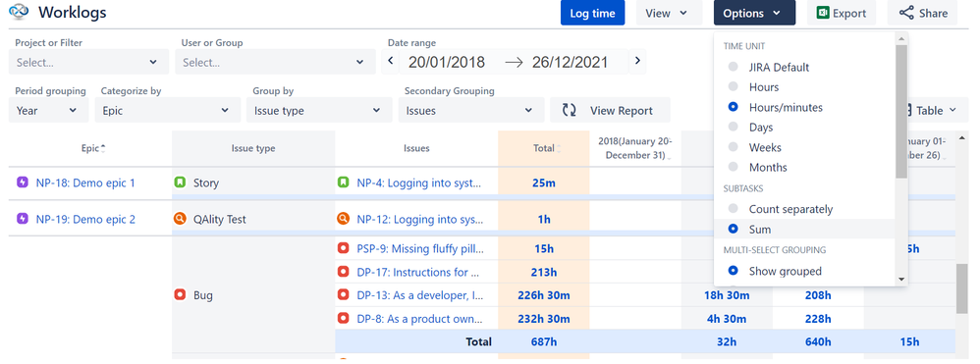Open the Period grouping Year dropdown

(x=47, y=111)
